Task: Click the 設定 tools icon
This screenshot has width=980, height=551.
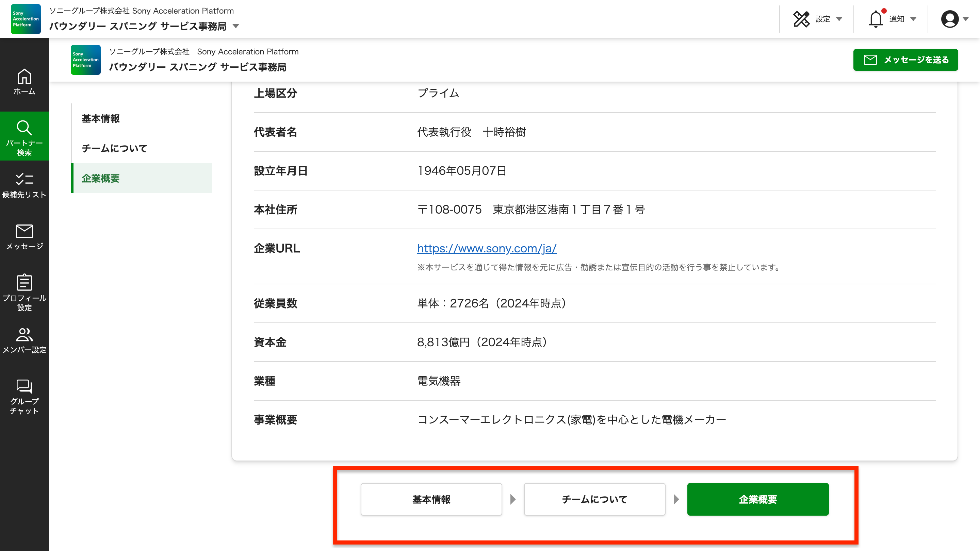Action: pos(802,19)
